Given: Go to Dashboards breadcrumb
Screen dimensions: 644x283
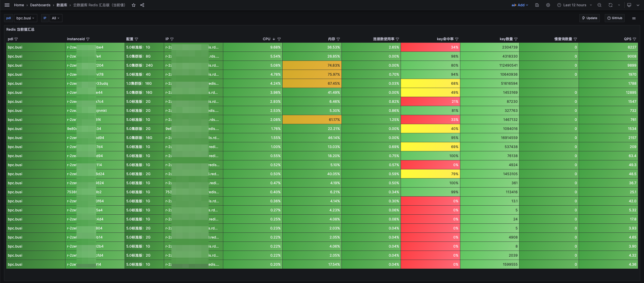Looking at the screenshot, I should [x=40, y=5].
